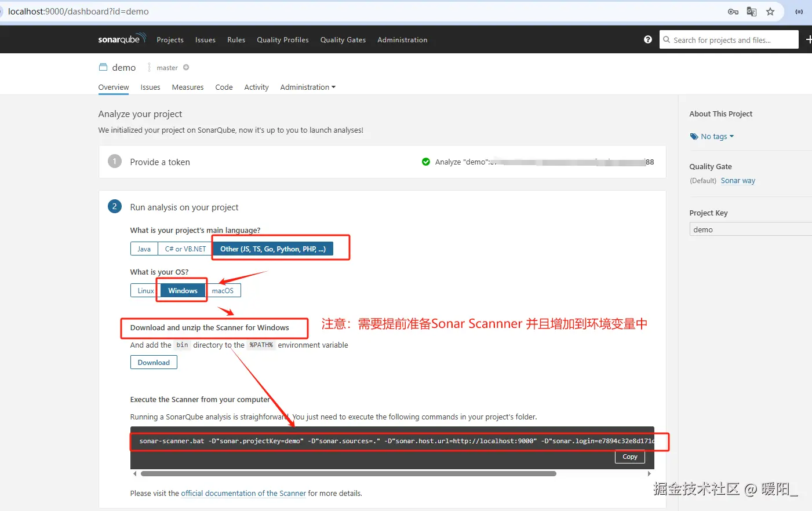Click the demo project name link
812x511 pixels.
(124, 68)
